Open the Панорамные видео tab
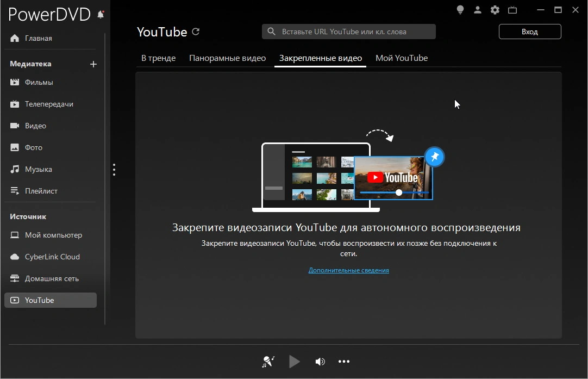This screenshot has width=588, height=379. 227,58
